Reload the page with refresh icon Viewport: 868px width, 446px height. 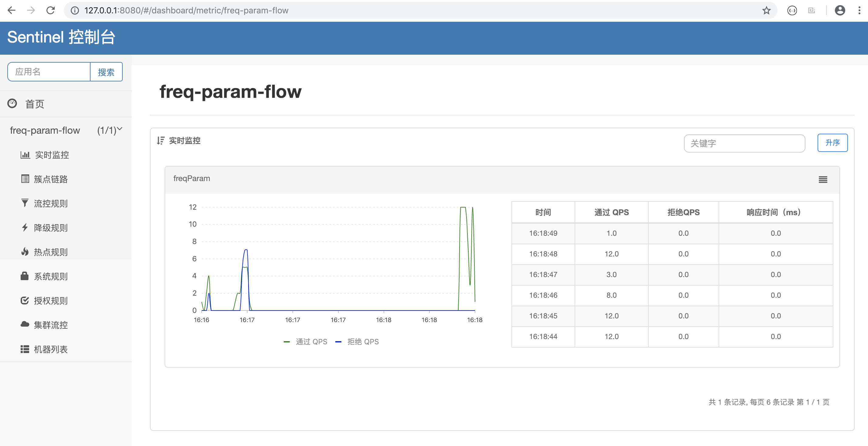(50, 10)
